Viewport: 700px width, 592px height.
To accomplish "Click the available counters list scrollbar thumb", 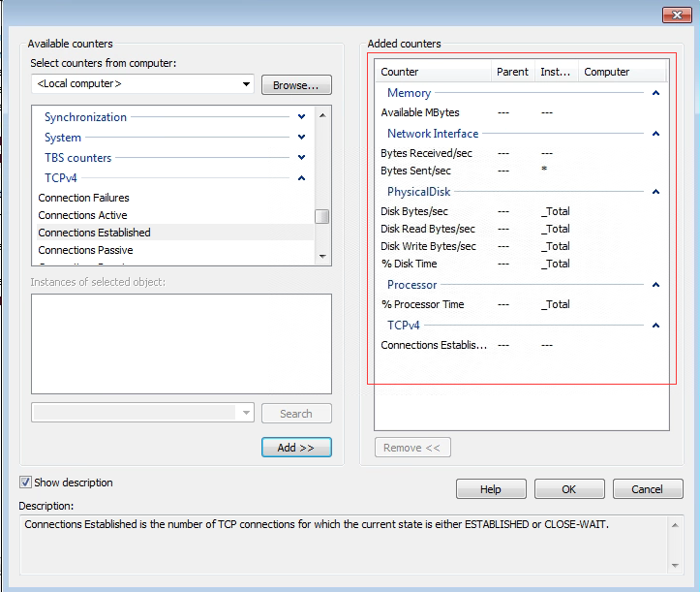I will [321, 216].
